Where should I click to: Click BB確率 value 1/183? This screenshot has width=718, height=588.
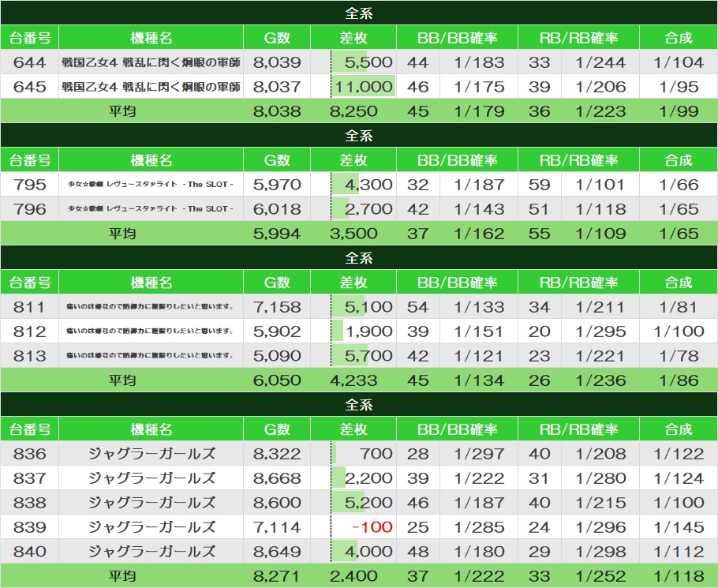coord(479,62)
